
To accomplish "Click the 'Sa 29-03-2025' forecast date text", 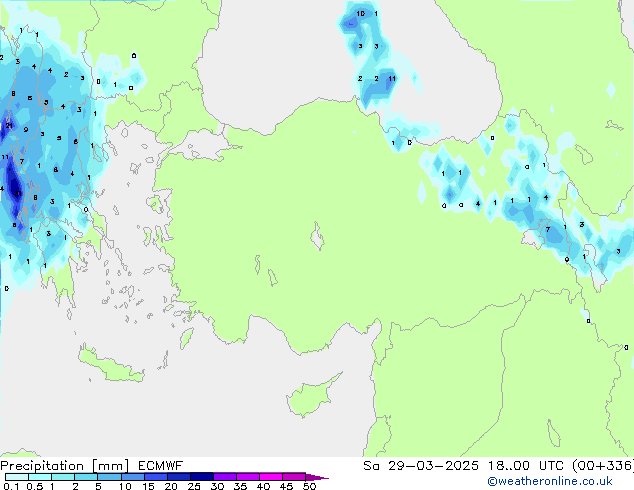I will click(421, 466).
